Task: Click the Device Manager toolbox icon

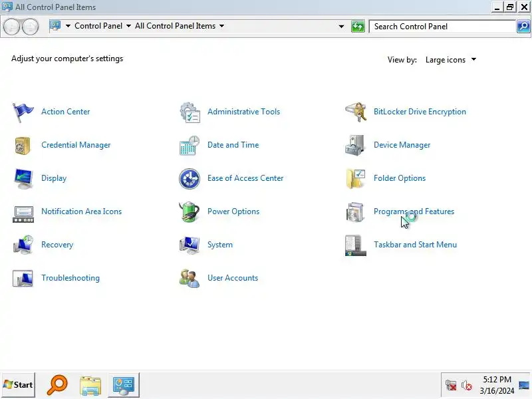Action: [x=355, y=145]
